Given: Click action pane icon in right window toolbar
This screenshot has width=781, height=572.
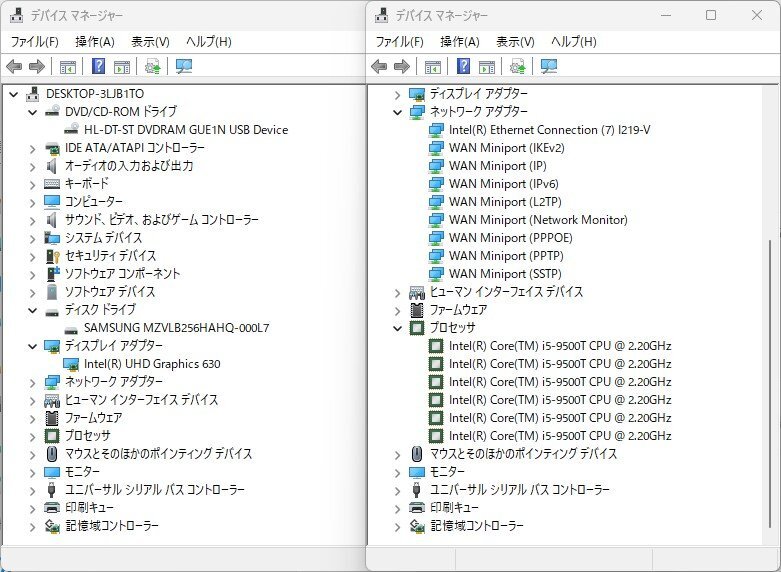Looking at the screenshot, I should point(487,66).
